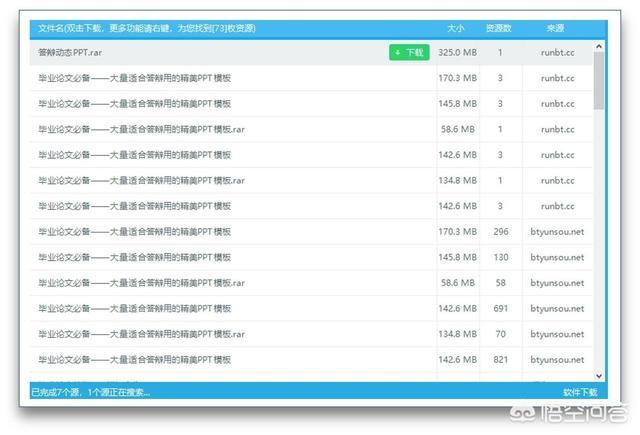Select .rar file name in btyunsou.net 58 resources row
Viewport: 640px width, 435px height.
pos(141,283)
